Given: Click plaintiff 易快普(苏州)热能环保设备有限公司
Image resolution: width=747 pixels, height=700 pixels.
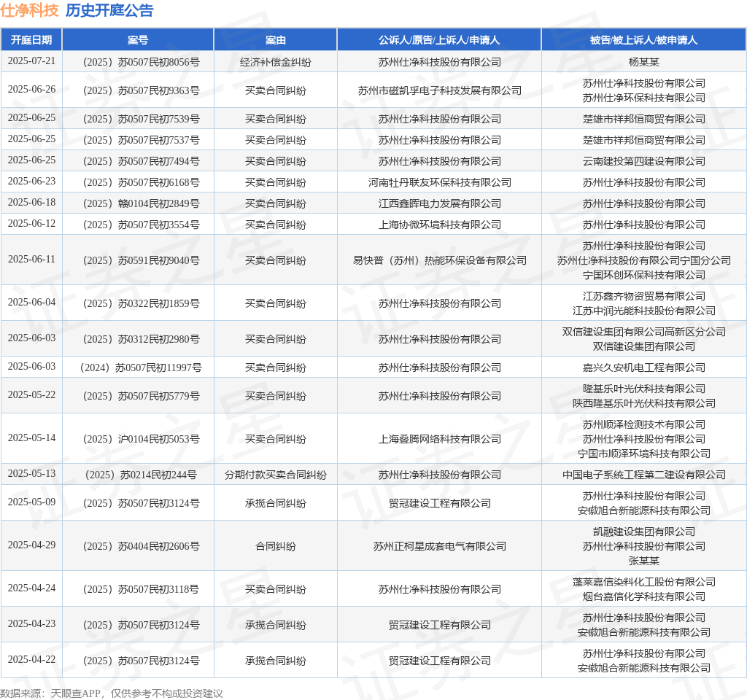Looking at the screenshot, I should [x=439, y=260].
